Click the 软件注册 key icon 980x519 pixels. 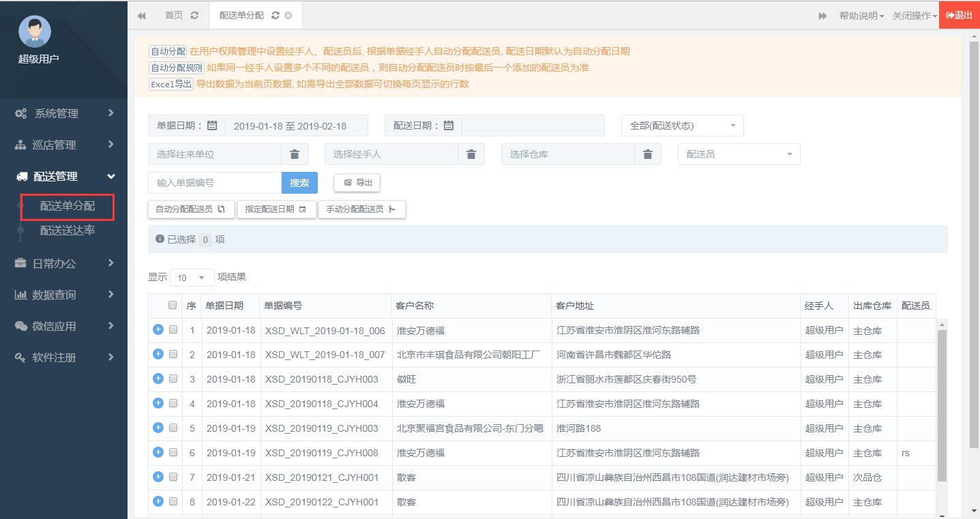pos(20,357)
